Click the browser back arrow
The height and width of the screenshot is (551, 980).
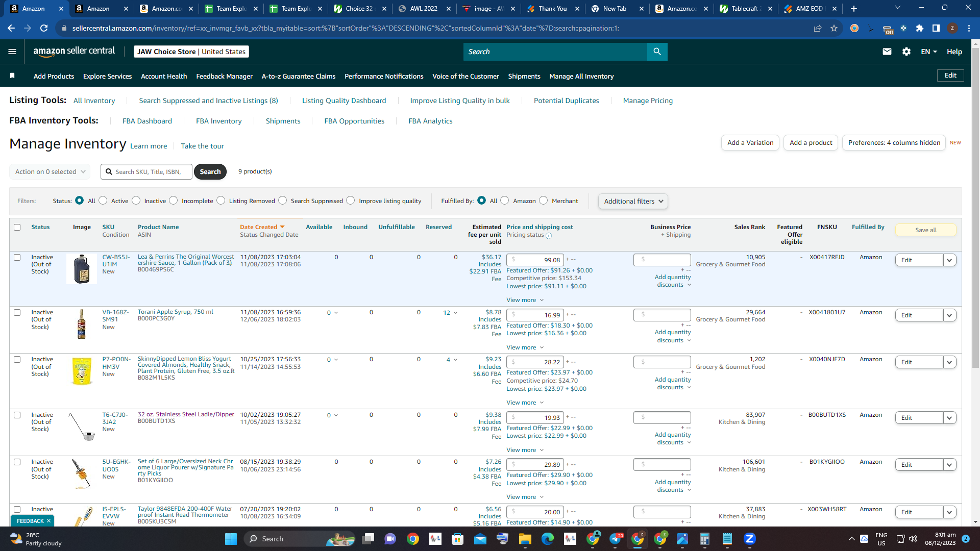[11, 28]
